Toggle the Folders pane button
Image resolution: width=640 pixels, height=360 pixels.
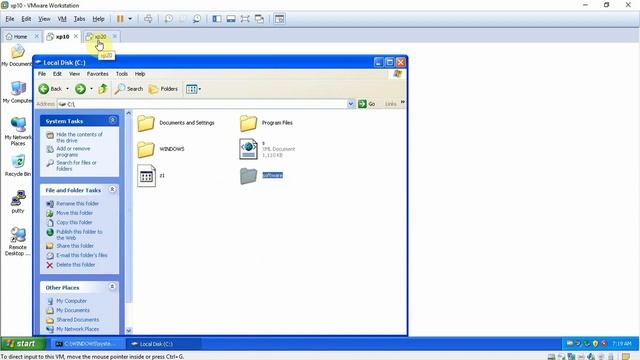point(163,89)
